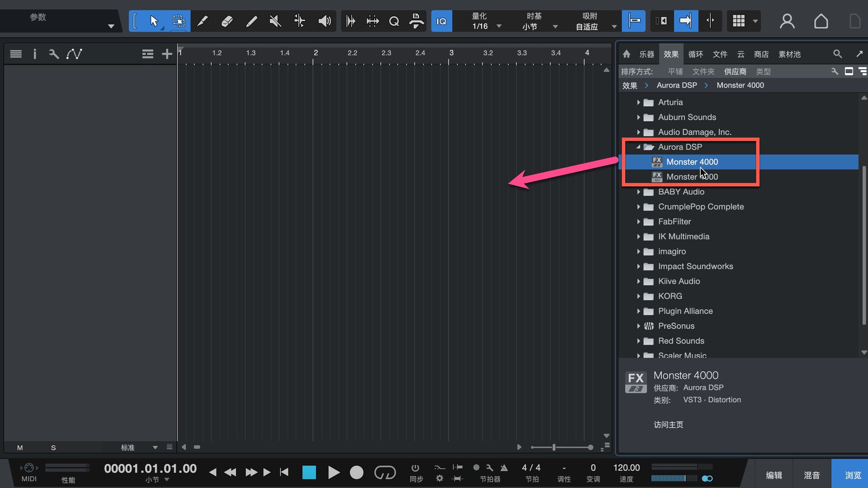Toggle the metronome icon
The height and width of the screenshot is (488, 868).
click(504, 468)
